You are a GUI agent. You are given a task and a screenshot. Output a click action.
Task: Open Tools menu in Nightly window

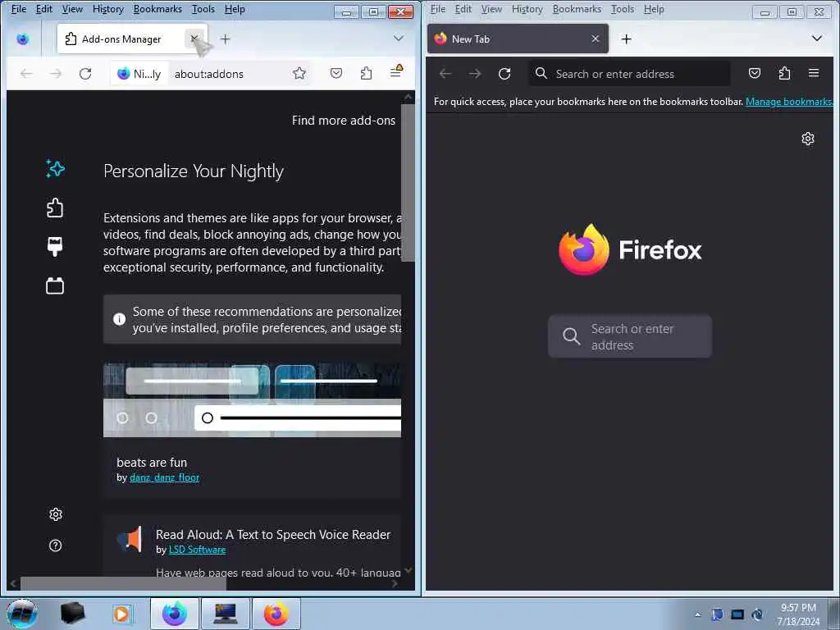(203, 9)
